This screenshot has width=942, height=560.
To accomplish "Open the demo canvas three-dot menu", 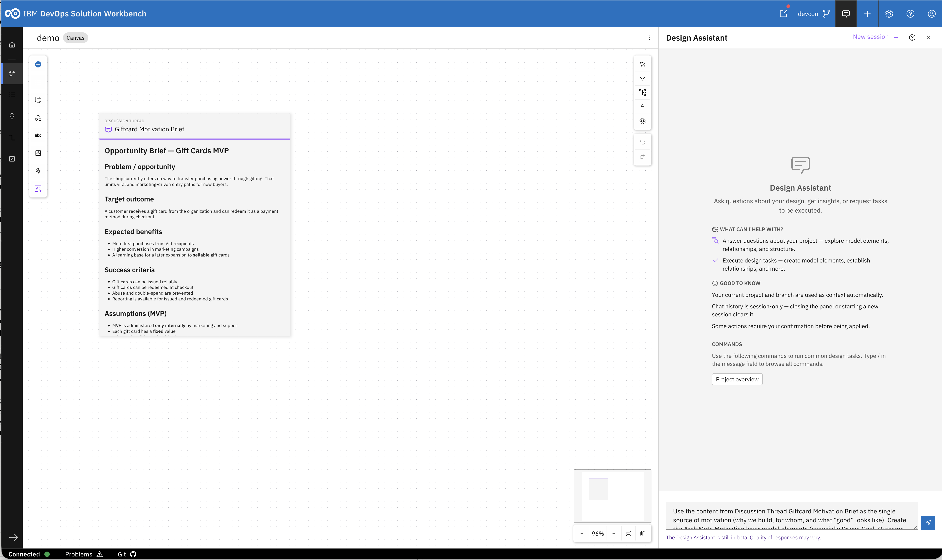I will (649, 38).
